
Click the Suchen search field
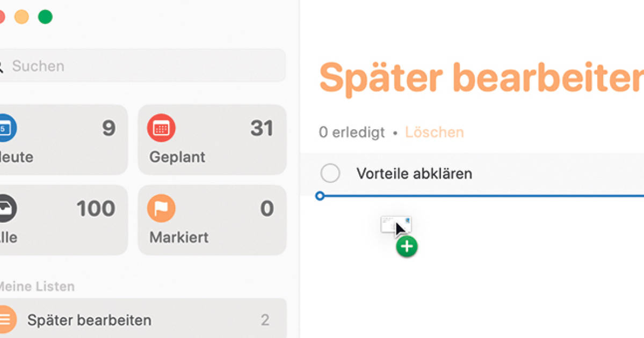point(142,65)
